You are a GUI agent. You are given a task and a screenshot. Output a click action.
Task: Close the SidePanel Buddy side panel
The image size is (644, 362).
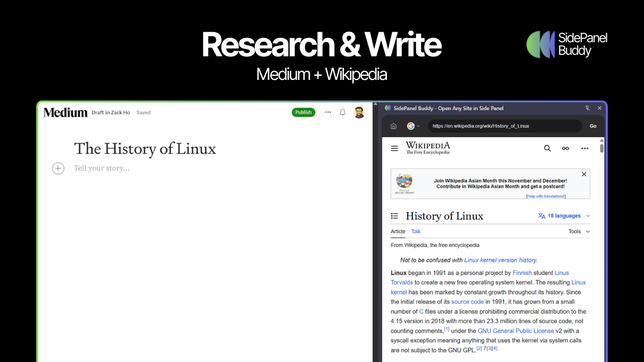pos(599,108)
